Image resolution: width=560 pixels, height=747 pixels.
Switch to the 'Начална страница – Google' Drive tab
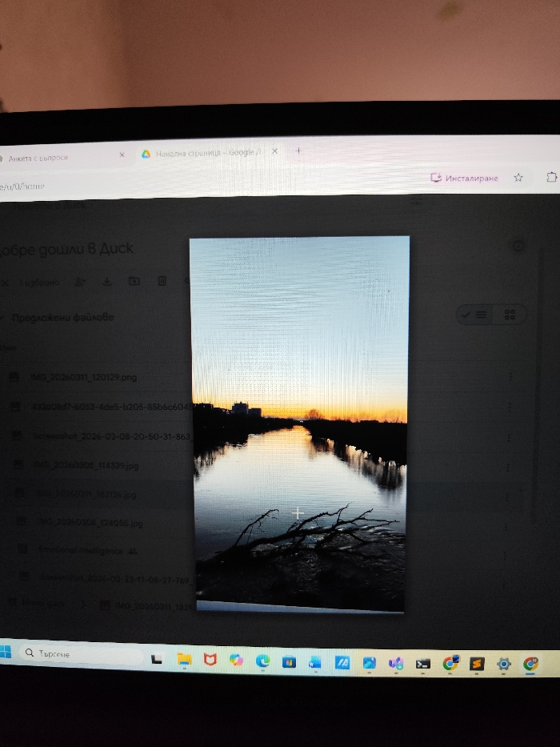click(x=208, y=153)
